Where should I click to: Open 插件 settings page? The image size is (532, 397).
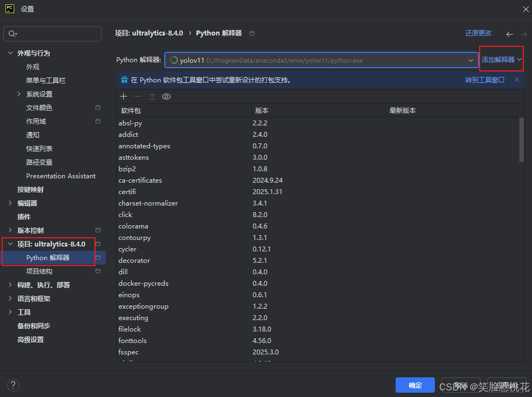click(x=24, y=216)
